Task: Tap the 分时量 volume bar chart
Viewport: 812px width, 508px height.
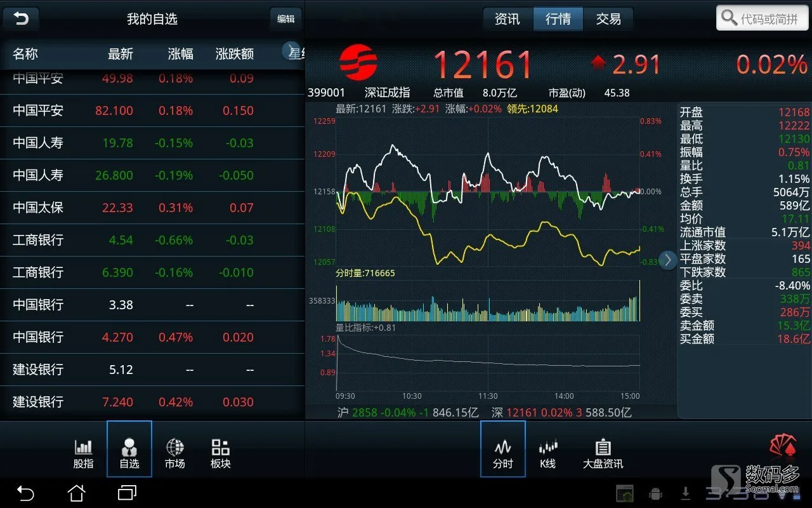Action: [x=488, y=300]
